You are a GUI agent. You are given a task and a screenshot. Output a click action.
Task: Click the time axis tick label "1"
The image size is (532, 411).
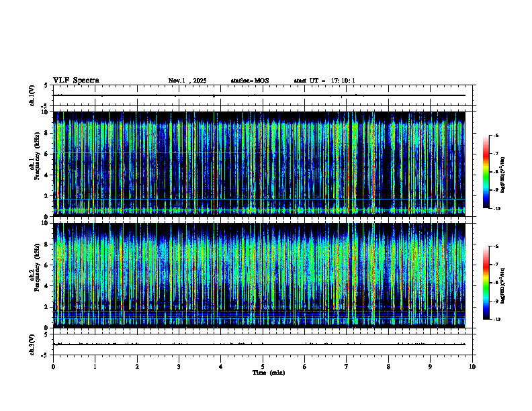pos(95,367)
